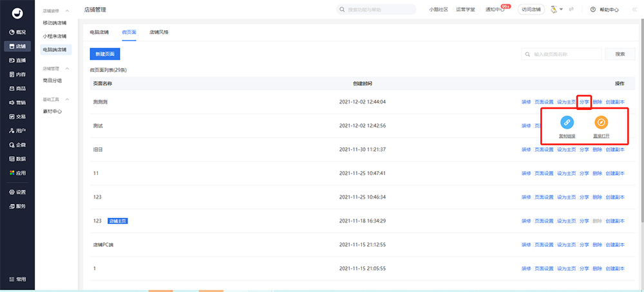This screenshot has height=292, width=644.
Task: Open 直播 live stream in sidebar
Action: tap(17, 60)
